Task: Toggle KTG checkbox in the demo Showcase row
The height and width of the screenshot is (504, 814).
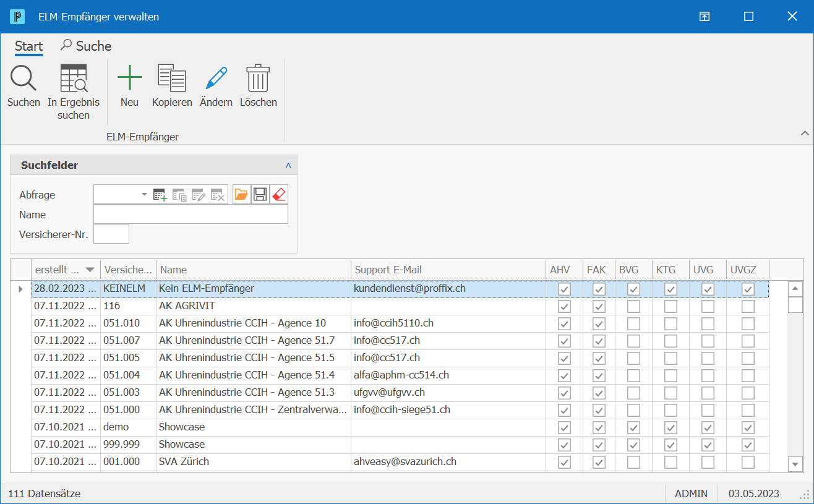Action: click(x=670, y=427)
